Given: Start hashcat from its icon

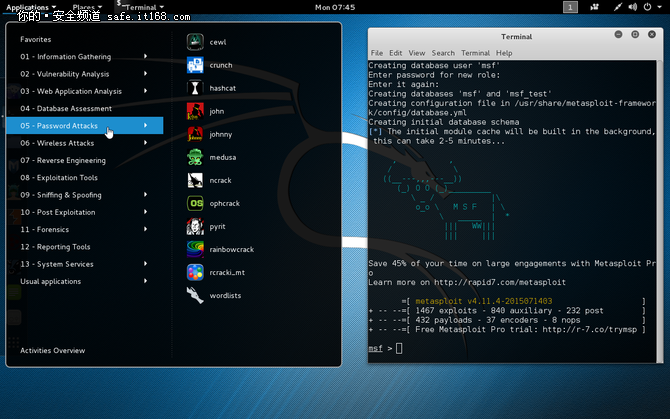Looking at the screenshot, I should coord(195,88).
